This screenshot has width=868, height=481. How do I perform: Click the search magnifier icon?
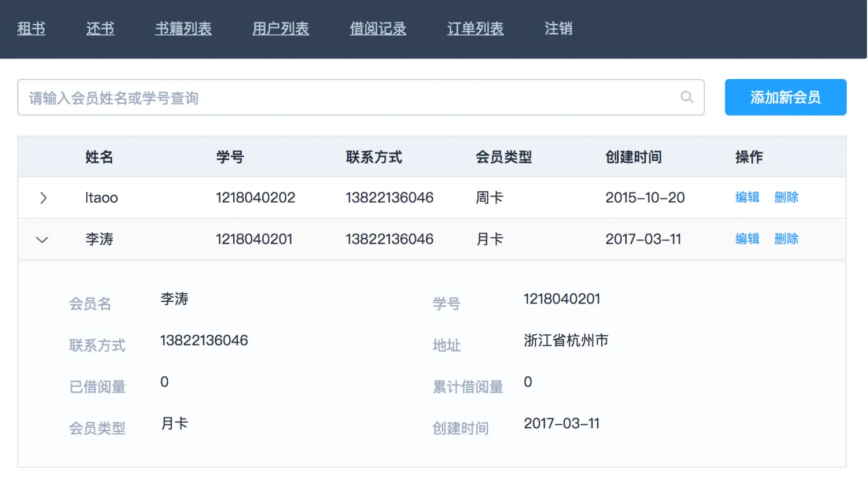pyautogui.click(x=687, y=97)
